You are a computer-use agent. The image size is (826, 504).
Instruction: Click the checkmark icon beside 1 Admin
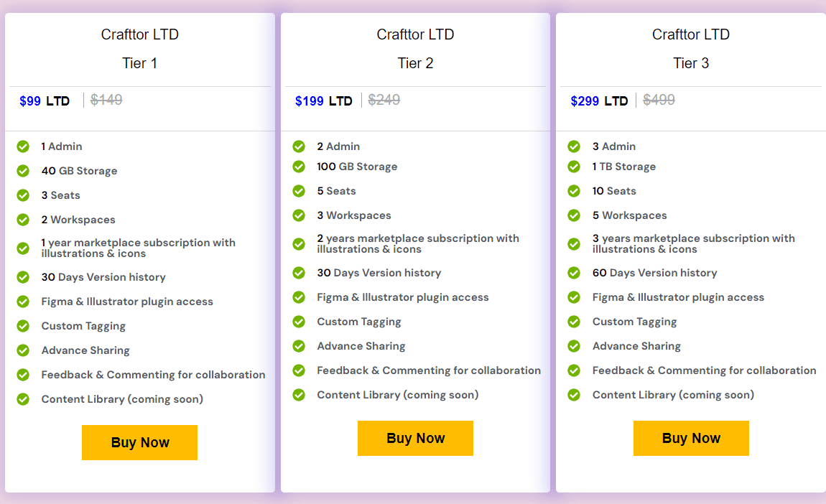[x=23, y=146]
